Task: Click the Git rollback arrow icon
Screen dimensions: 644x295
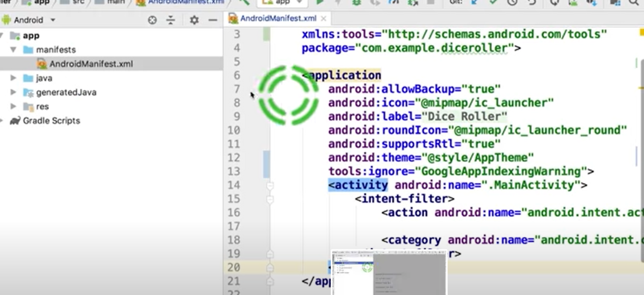Action: point(532,2)
